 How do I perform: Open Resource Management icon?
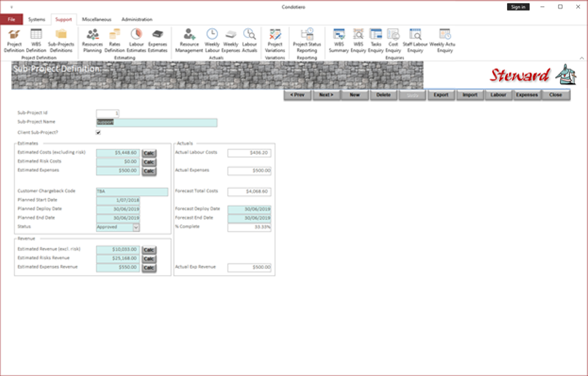click(189, 40)
